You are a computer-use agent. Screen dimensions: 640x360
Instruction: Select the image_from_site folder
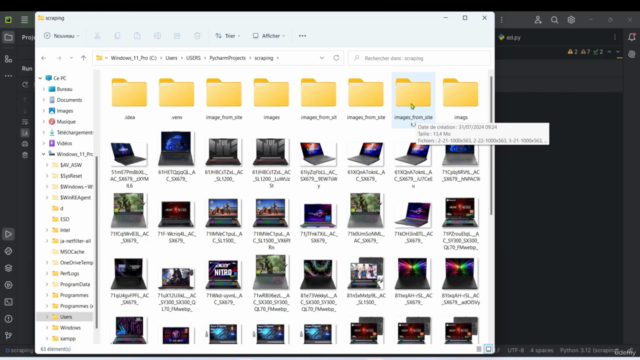click(x=224, y=99)
